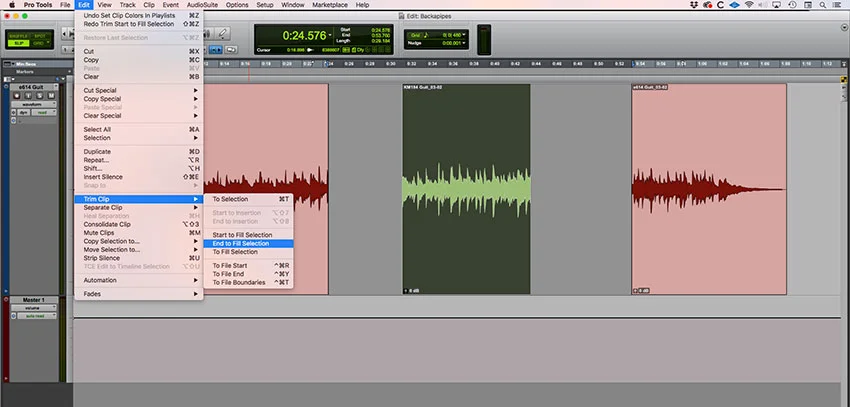The height and width of the screenshot is (407, 850).
Task: Enable Shuffle edit mode
Action: (19, 36)
